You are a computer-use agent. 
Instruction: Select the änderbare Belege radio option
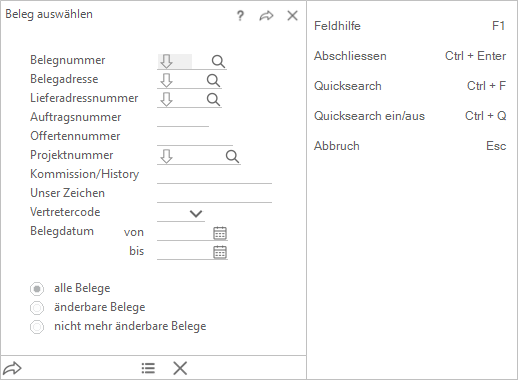37,308
